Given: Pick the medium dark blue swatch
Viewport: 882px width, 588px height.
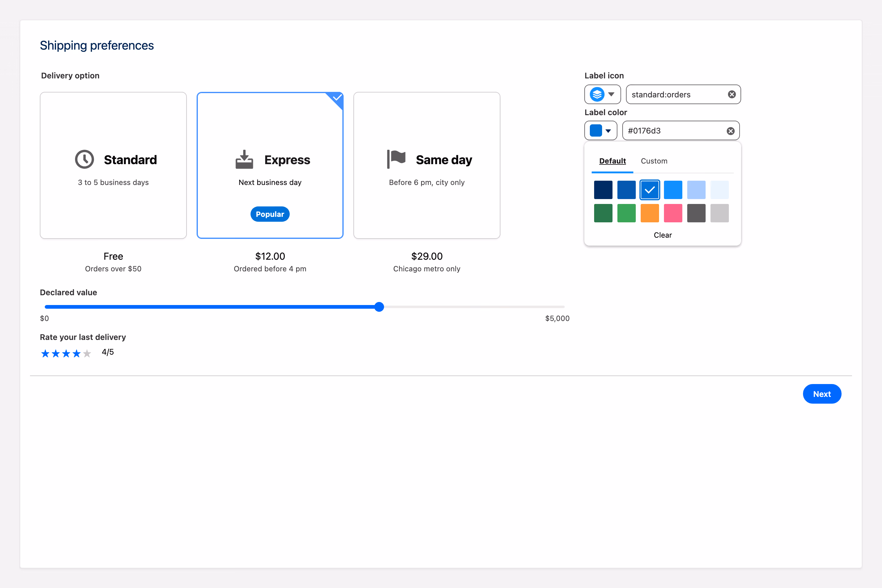Looking at the screenshot, I should point(626,190).
